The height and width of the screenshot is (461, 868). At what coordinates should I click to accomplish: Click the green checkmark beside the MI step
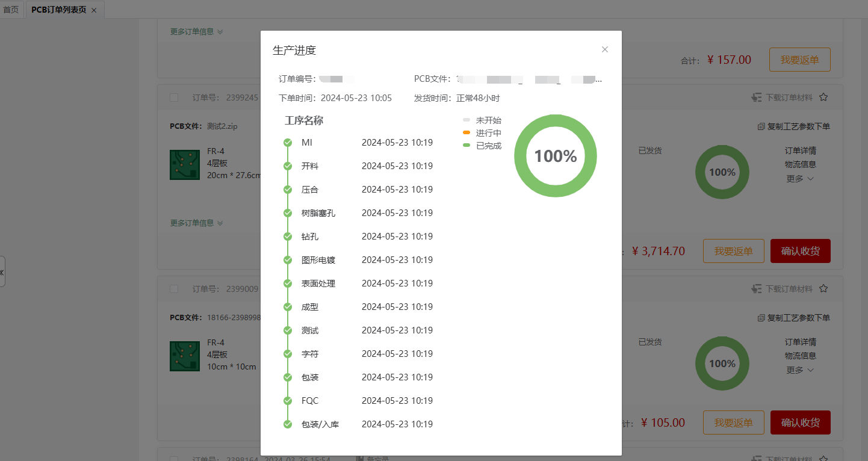click(x=288, y=143)
